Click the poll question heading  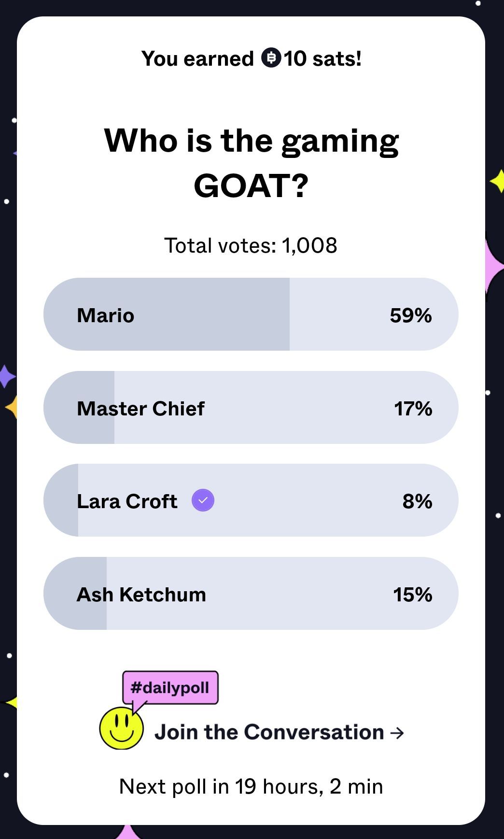[252, 163]
